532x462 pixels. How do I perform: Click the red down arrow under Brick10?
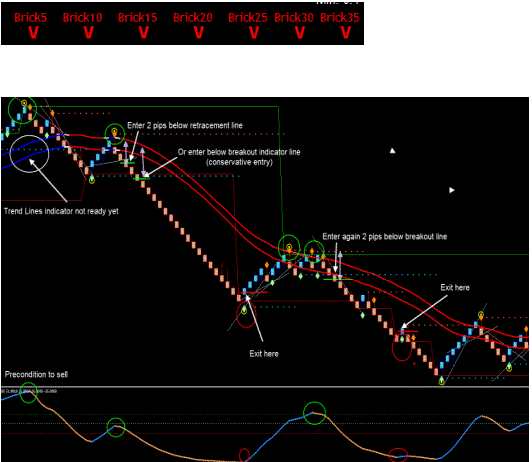click(89, 33)
